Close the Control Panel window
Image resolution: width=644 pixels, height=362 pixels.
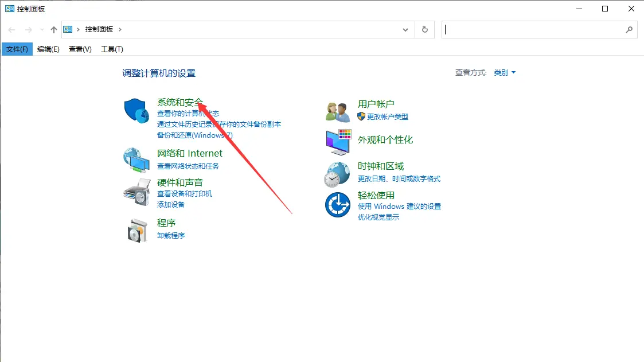click(631, 9)
